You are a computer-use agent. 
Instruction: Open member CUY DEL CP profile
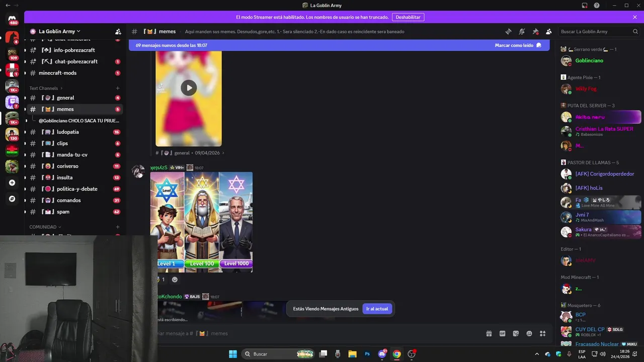[x=600, y=332]
